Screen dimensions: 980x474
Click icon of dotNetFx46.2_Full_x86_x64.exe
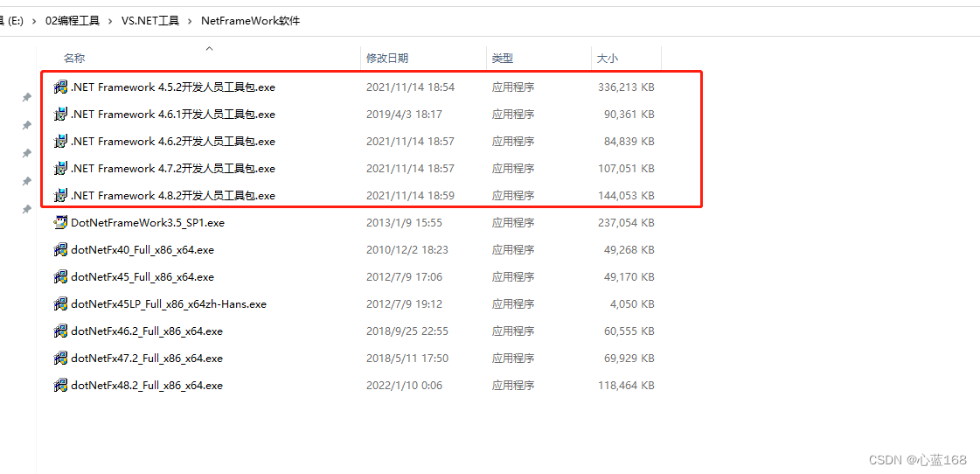(x=60, y=331)
